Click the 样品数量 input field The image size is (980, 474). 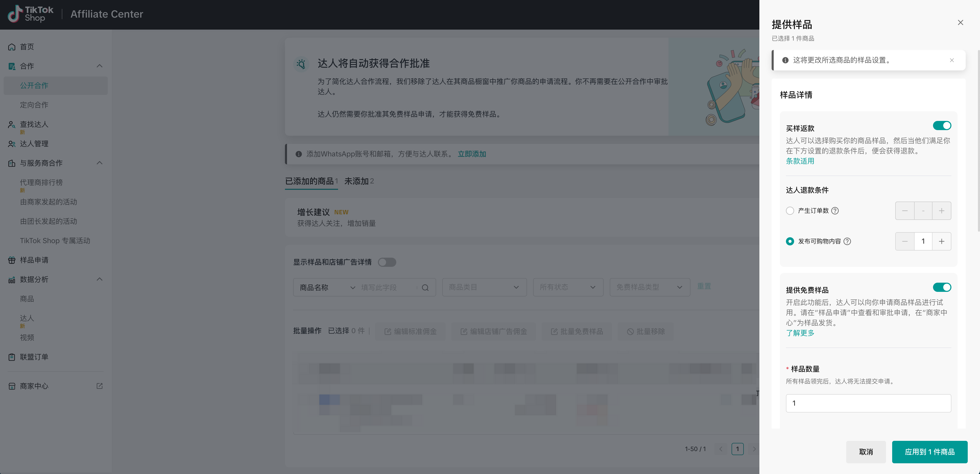pyautogui.click(x=868, y=403)
